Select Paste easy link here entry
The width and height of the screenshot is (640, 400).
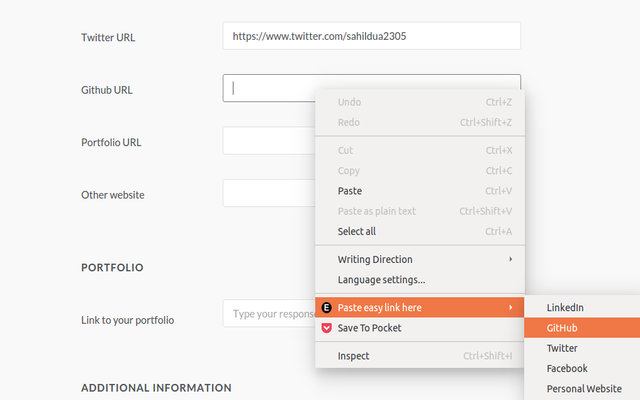pos(420,307)
